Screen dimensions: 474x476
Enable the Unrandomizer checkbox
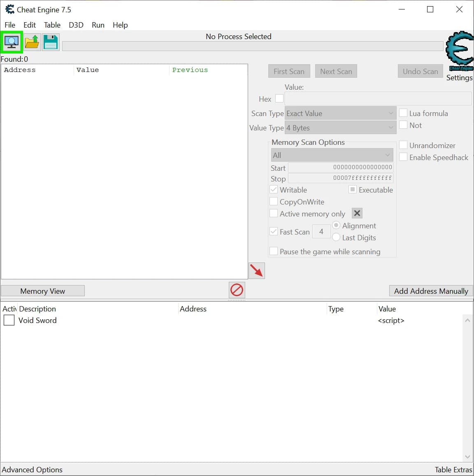pyautogui.click(x=403, y=145)
